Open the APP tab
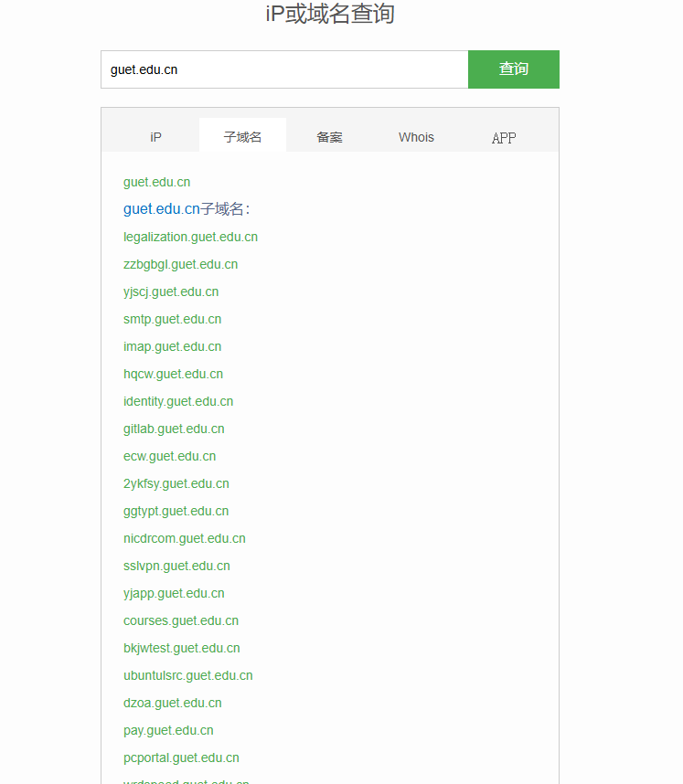This screenshot has width=683, height=784. (x=504, y=136)
